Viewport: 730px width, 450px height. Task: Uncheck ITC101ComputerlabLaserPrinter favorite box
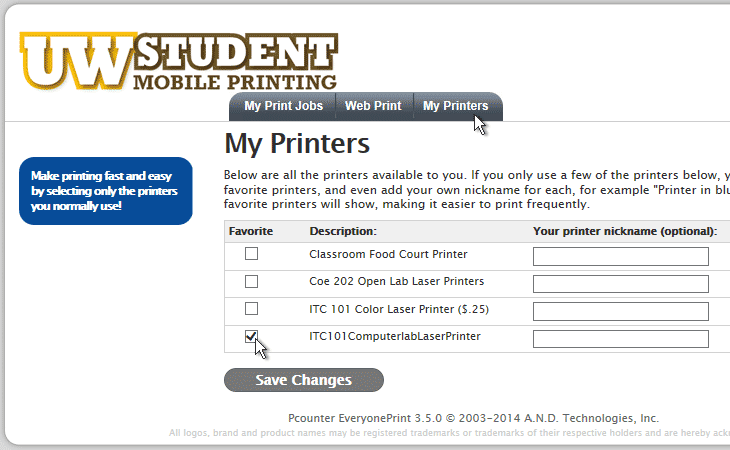[251, 336]
